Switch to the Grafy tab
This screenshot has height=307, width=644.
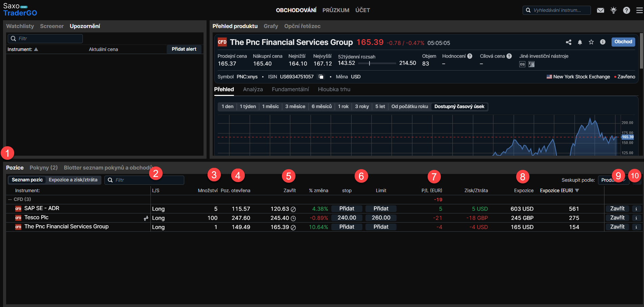[x=271, y=26]
